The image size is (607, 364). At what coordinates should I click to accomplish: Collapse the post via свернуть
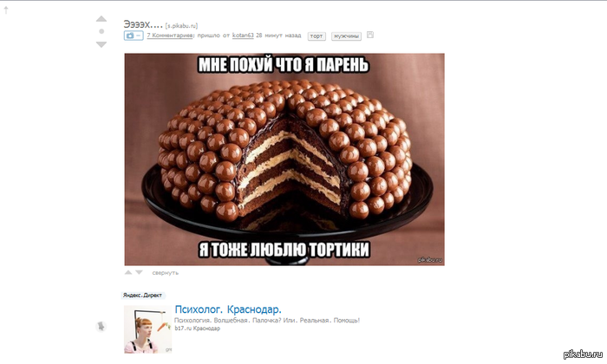(x=166, y=273)
